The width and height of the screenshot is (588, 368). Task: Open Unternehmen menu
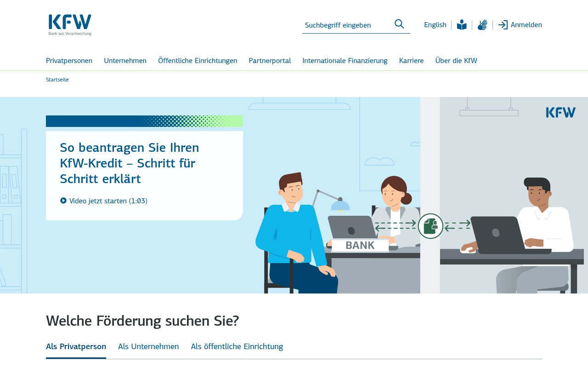[x=125, y=61]
